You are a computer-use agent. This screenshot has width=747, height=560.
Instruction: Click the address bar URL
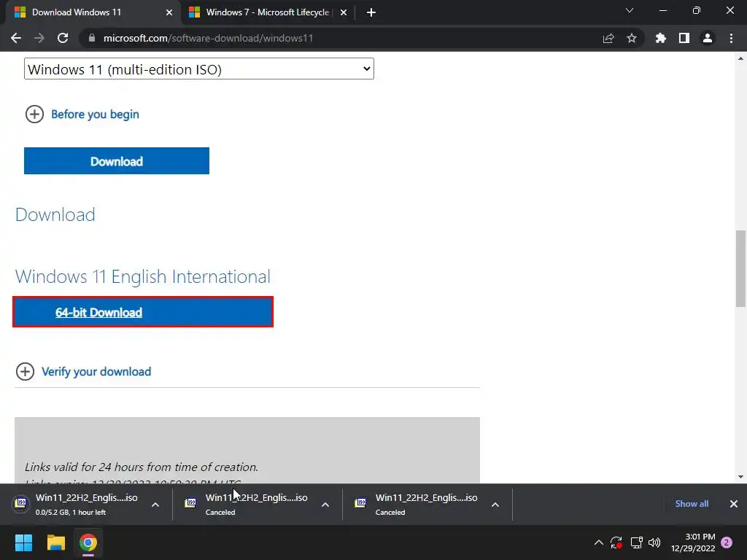(208, 38)
